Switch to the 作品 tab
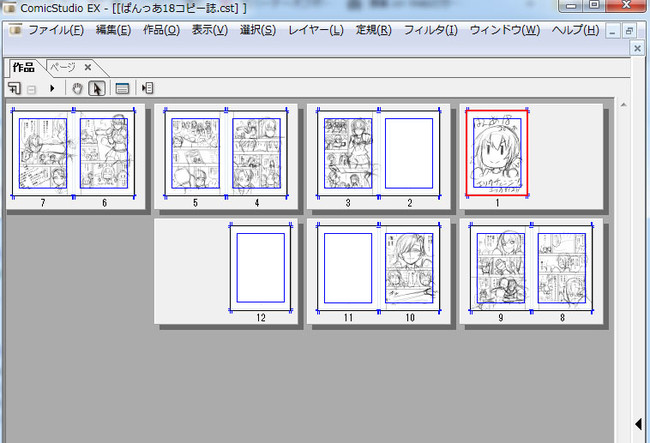This screenshot has height=443, width=650. pos(22,67)
